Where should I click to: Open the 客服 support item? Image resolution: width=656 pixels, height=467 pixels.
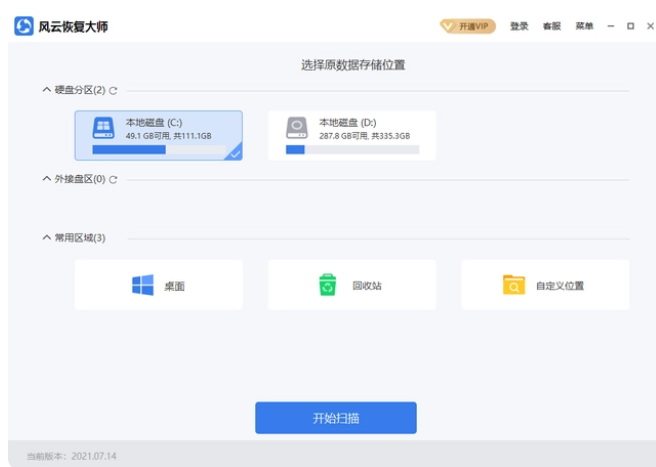click(551, 26)
